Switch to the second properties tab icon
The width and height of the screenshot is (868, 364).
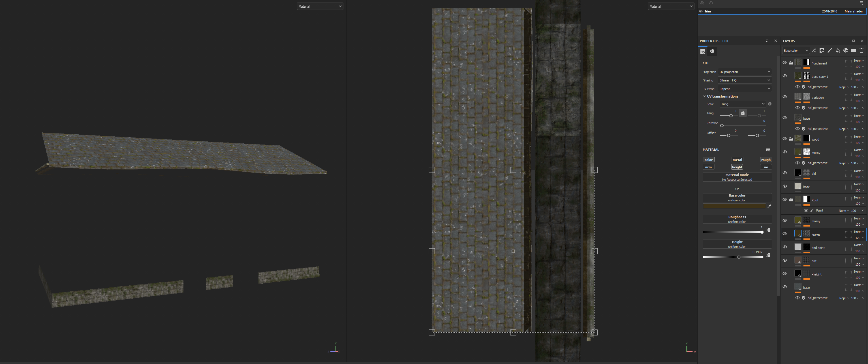pyautogui.click(x=712, y=51)
